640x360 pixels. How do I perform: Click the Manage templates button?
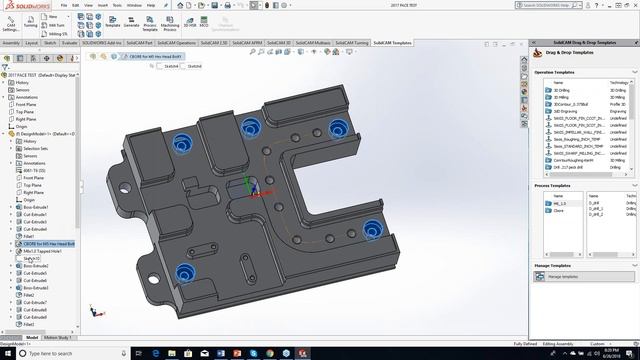click(x=584, y=276)
